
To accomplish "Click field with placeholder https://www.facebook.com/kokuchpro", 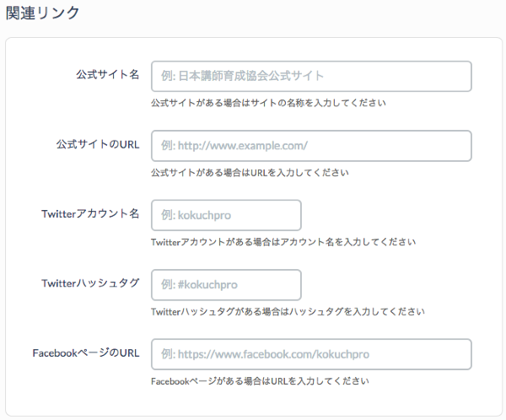I will (310, 353).
